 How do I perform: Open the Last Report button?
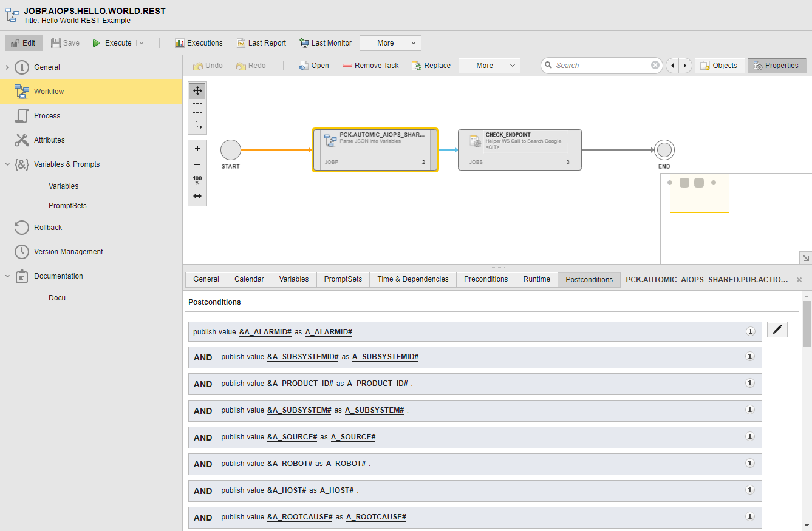261,43
